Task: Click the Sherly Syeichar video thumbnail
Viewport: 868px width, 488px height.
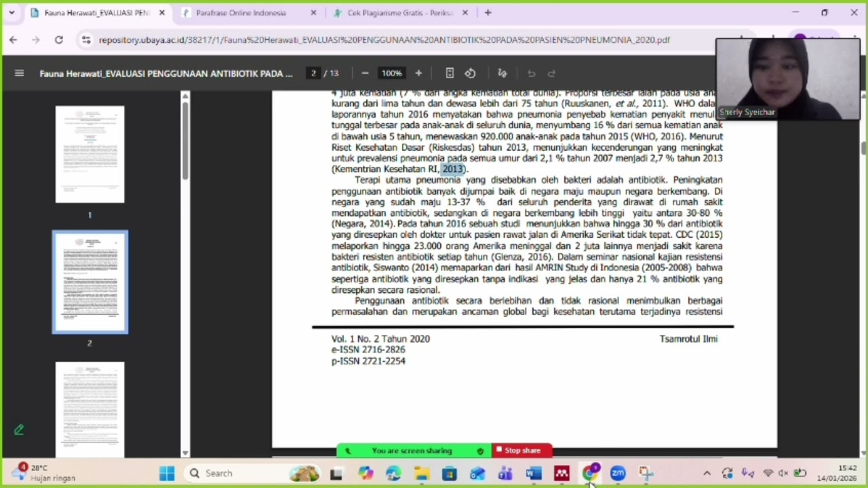Action: coord(788,79)
